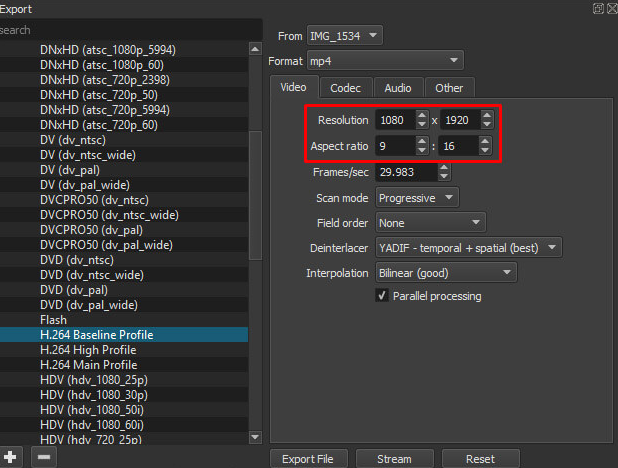
Task: Click the Stream button
Action: pyautogui.click(x=395, y=459)
